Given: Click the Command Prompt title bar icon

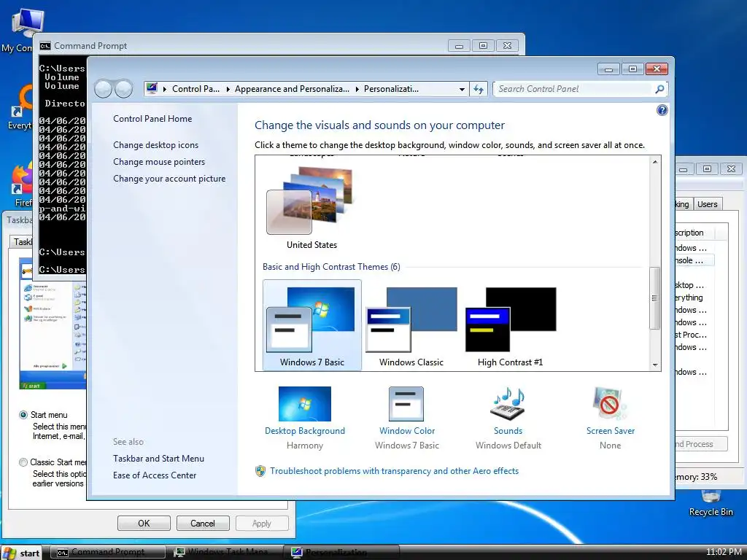Looking at the screenshot, I should (45, 46).
